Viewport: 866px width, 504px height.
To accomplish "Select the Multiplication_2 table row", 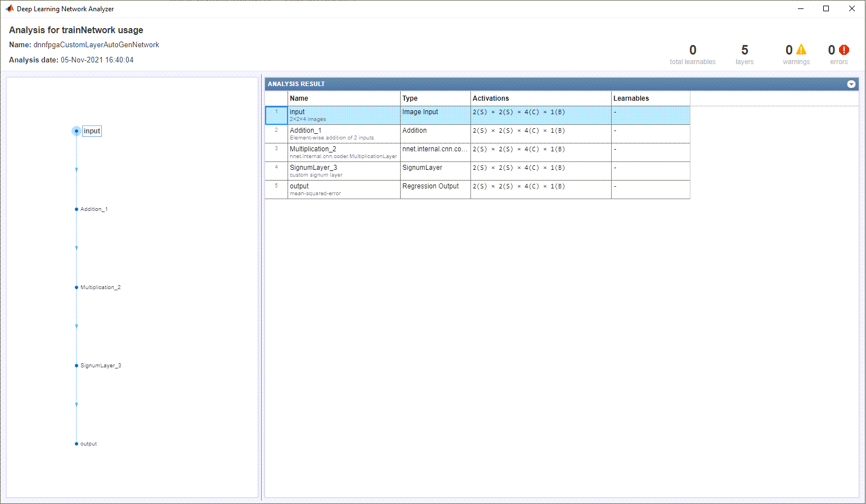I will click(x=343, y=152).
